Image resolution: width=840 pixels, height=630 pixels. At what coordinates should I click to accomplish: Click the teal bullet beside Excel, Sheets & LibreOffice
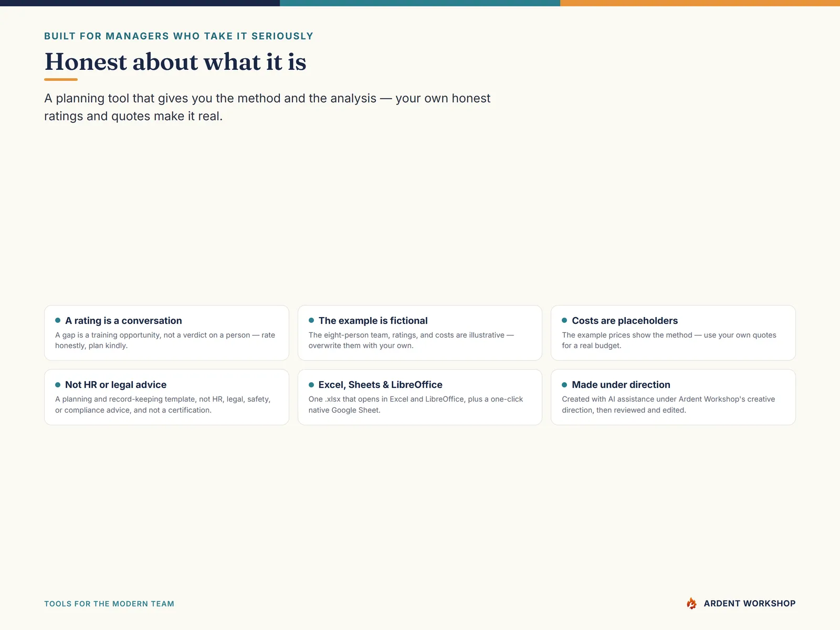311,385
